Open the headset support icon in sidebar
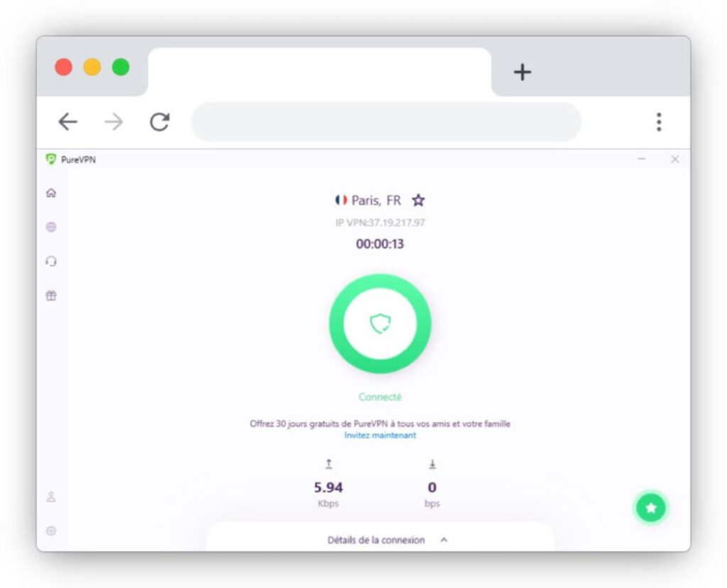727x588 pixels. click(51, 261)
